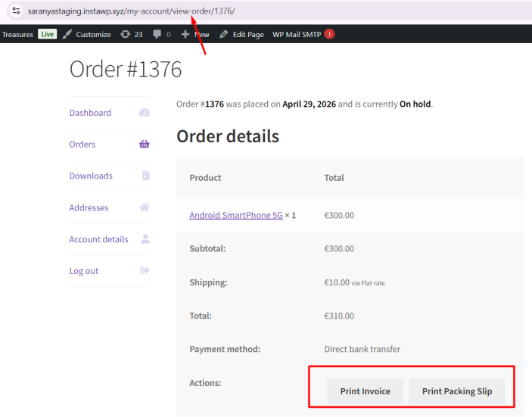This screenshot has width=532, height=417.
Task: Click the Dashboard gauge icon in sidebar
Action: coord(145,113)
